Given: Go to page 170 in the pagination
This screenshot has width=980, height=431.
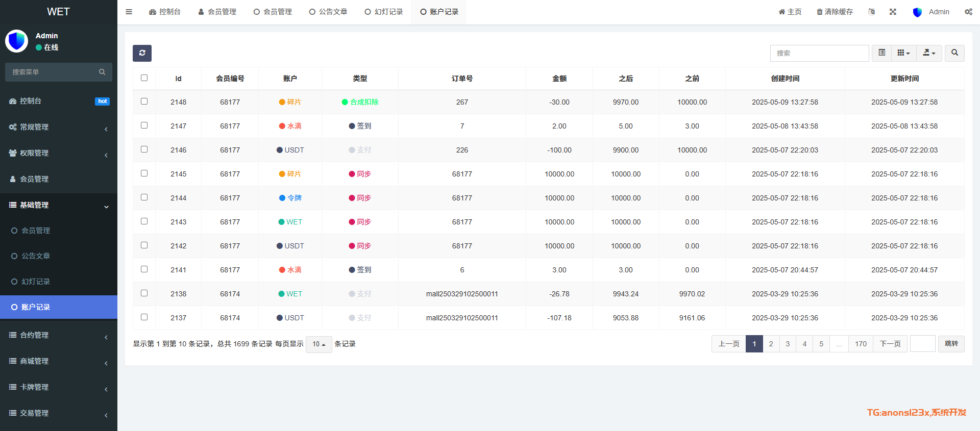Looking at the screenshot, I should [x=861, y=344].
